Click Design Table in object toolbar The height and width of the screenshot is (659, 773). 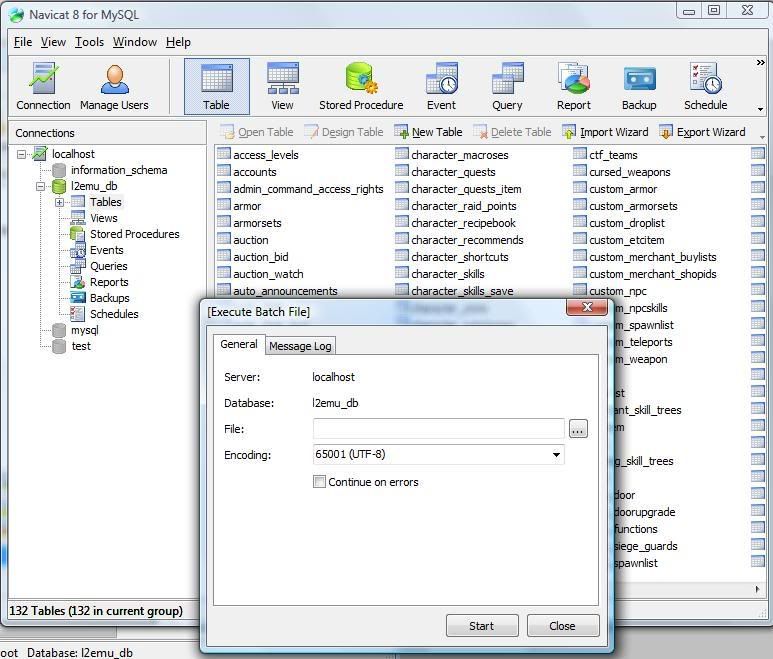(x=344, y=132)
